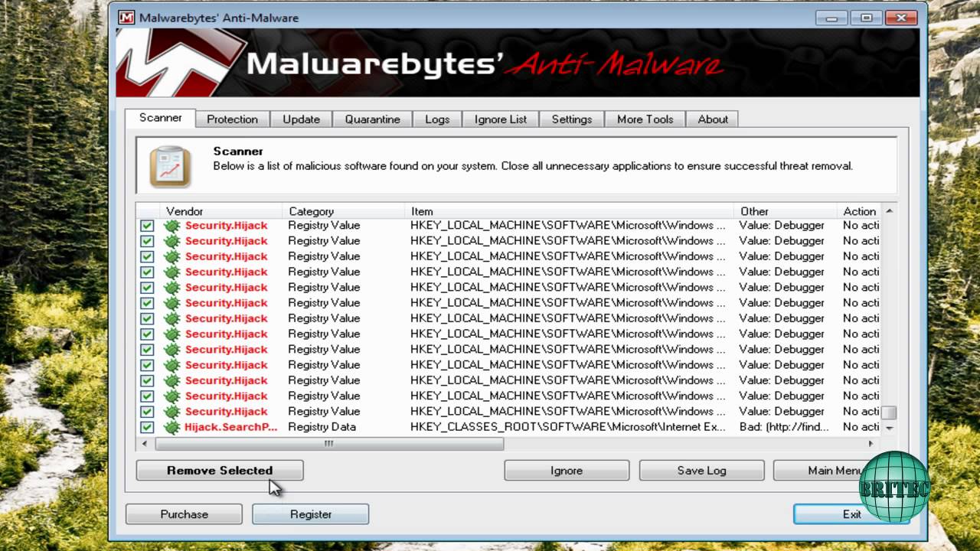Select the HKEY_CLASSES_ROOT item path
Viewport: 980px width, 551px height.
click(567, 427)
